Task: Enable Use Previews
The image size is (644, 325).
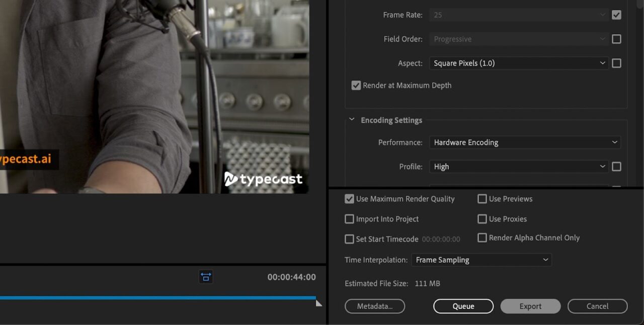Action: pos(482,199)
